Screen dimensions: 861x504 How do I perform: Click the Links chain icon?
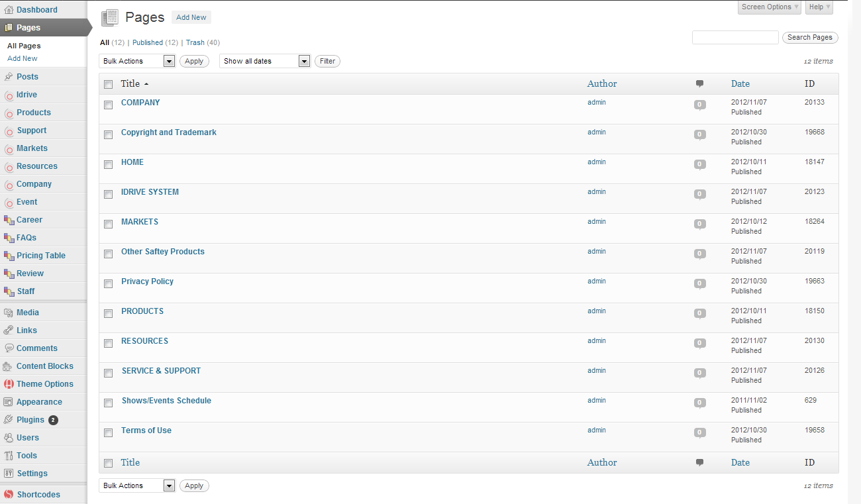pos(9,330)
